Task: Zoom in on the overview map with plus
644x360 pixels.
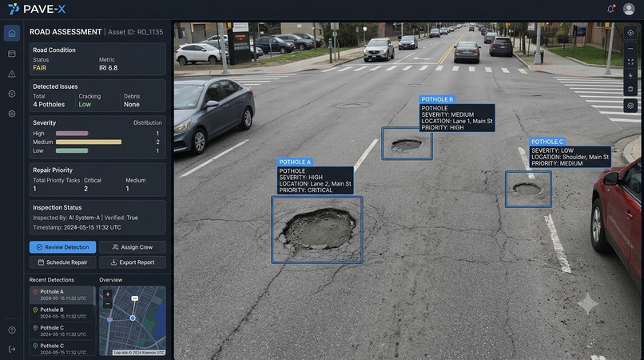Action: tap(108, 294)
